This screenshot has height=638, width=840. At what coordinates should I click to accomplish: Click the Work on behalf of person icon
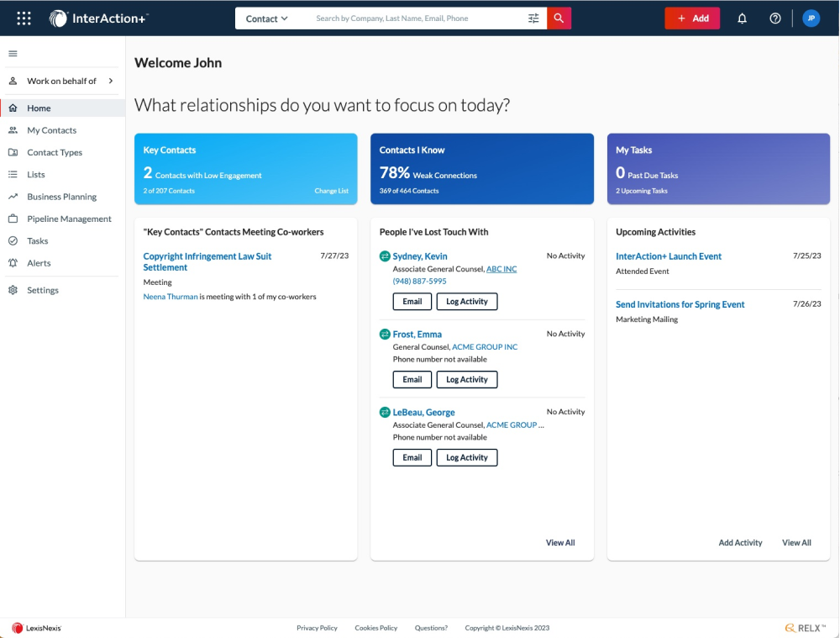13,81
